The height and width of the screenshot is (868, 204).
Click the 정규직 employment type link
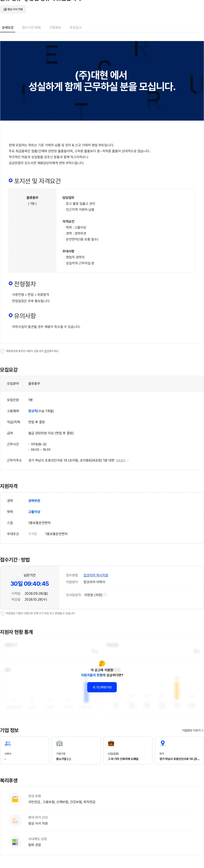pyautogui.click(x=33, y=411)
